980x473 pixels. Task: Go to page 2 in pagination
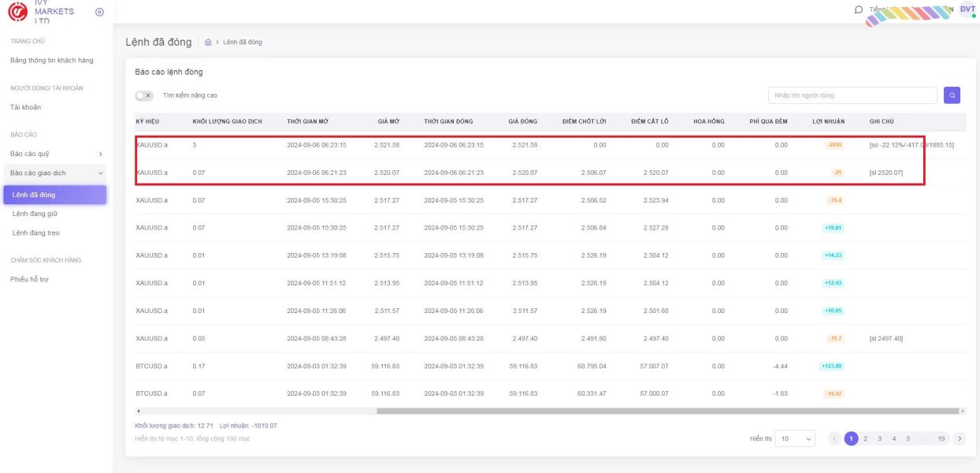pos(865,439)
